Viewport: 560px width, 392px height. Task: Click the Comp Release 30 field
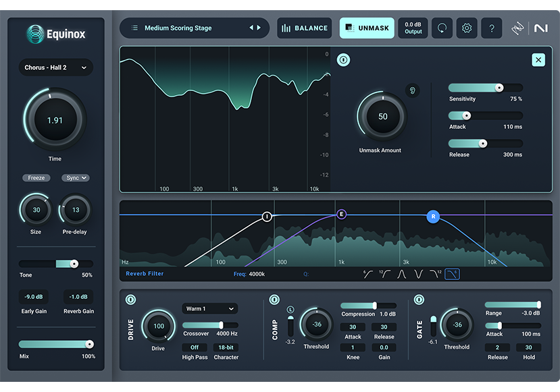pos(384,327)
